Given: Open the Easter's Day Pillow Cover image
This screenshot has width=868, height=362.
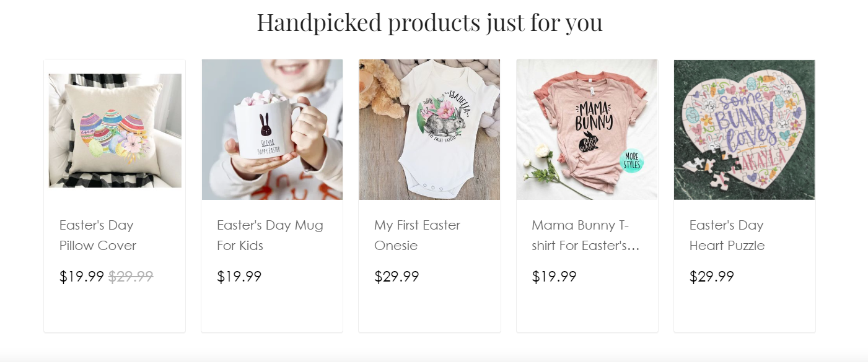Looking at the screenshot, I should pos(115,130).
